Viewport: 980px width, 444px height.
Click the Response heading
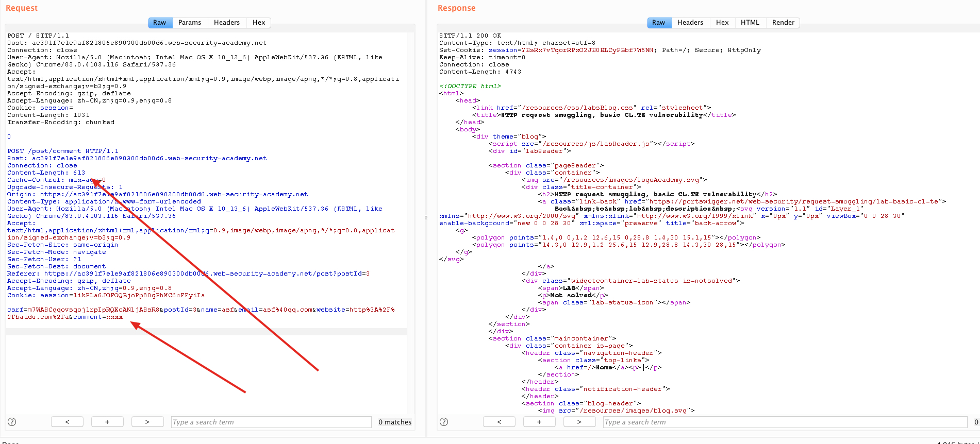tap(457, 8)
